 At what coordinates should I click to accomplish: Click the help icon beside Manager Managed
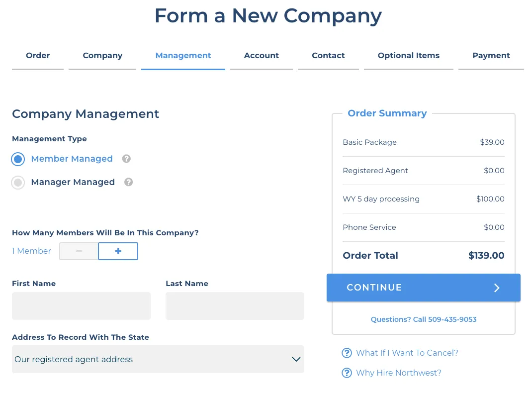pyautogui.click(x=128, y=182)
